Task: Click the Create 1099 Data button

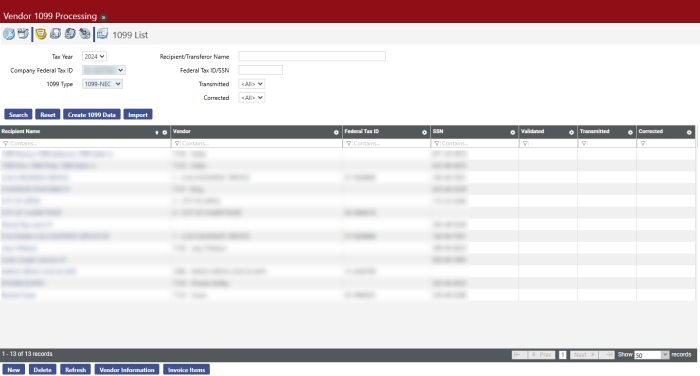Action: 92,114
